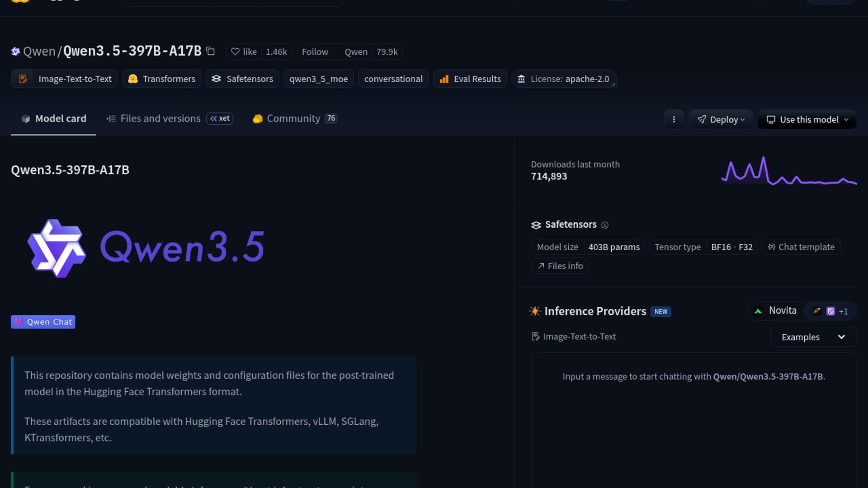Open the apache-2.0 license tag

(564, 79)
